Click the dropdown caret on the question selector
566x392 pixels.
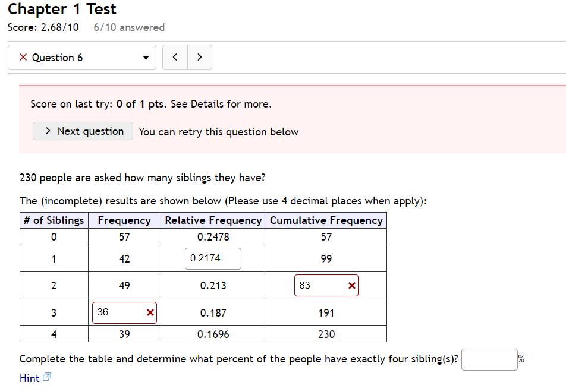click(x=145, y=58)
